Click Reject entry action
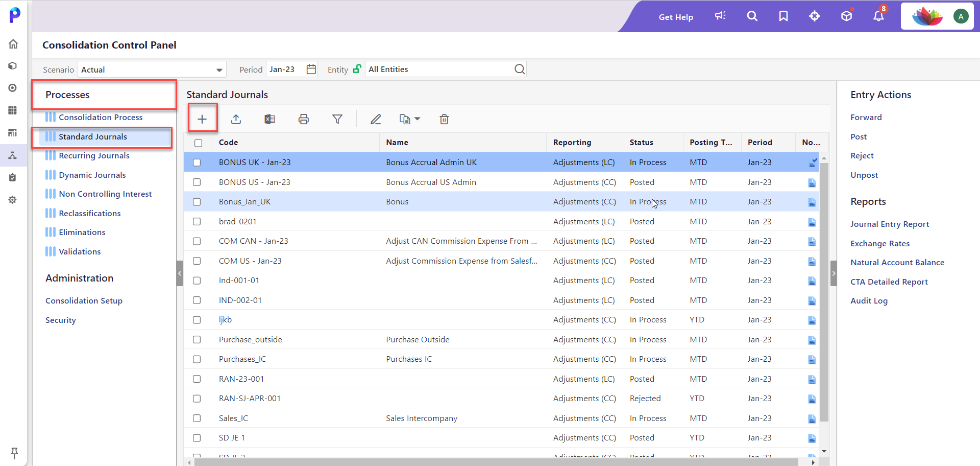Screen dimensions: 980x466 coord(862,155)
